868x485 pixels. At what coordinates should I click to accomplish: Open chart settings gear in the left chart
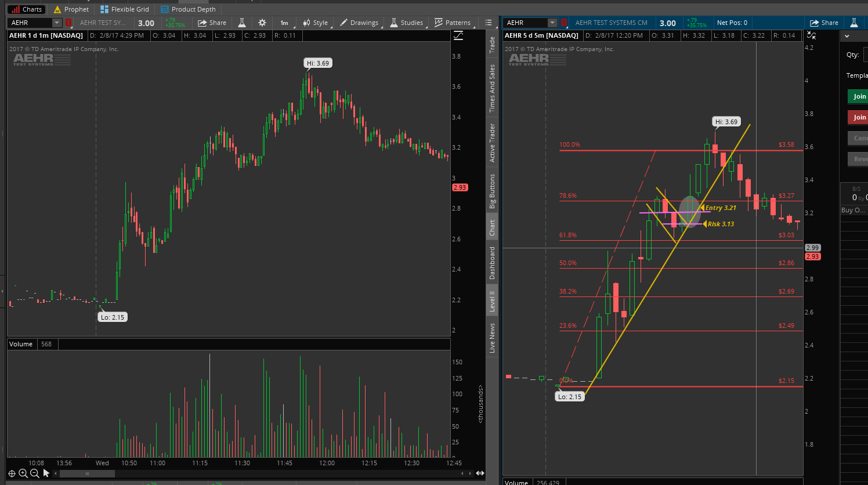click(x=262, y=23)
